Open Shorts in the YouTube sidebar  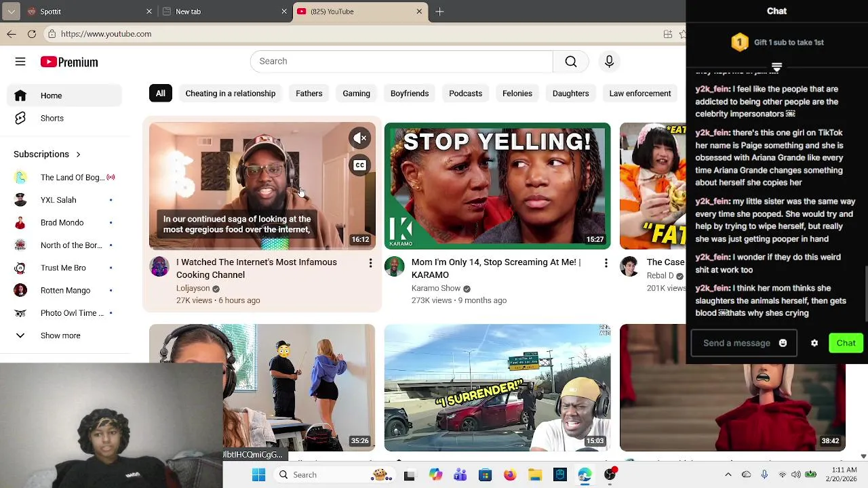65,118
